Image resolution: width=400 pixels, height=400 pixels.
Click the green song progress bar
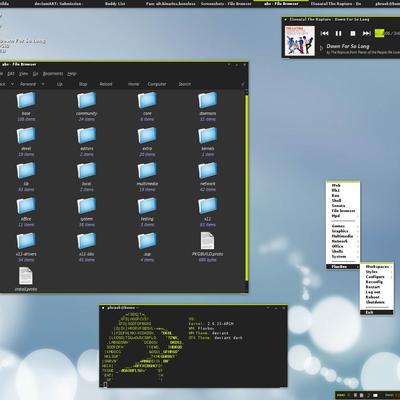pos(379,33)
